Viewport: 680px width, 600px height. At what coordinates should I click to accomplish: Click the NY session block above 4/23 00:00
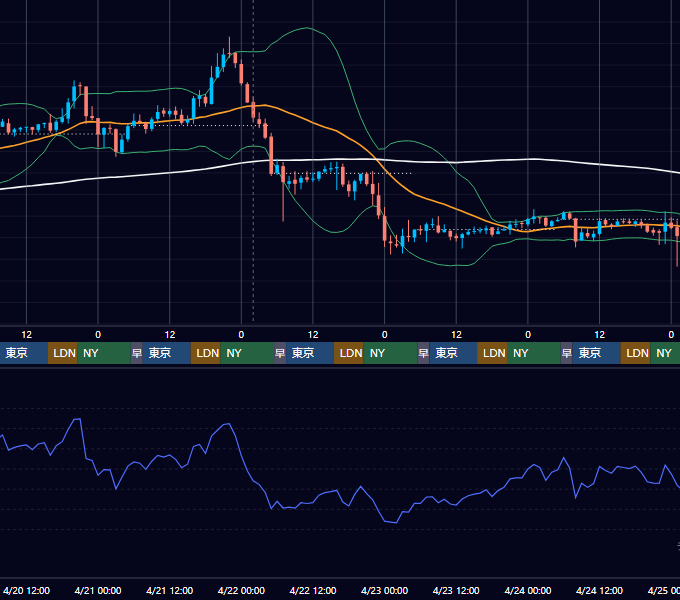(x=390, y=353)
